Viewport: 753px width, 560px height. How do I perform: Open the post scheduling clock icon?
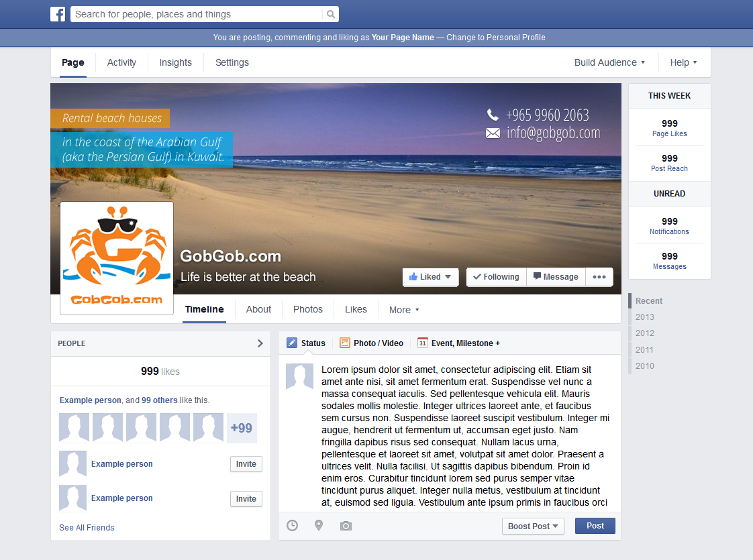click(292, 526)
